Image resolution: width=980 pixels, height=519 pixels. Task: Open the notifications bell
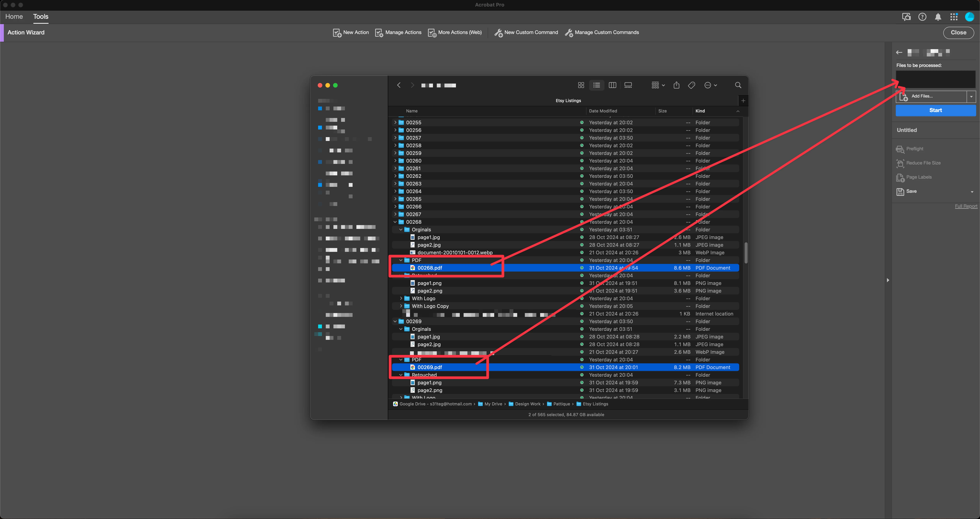[x=938, y=17]
